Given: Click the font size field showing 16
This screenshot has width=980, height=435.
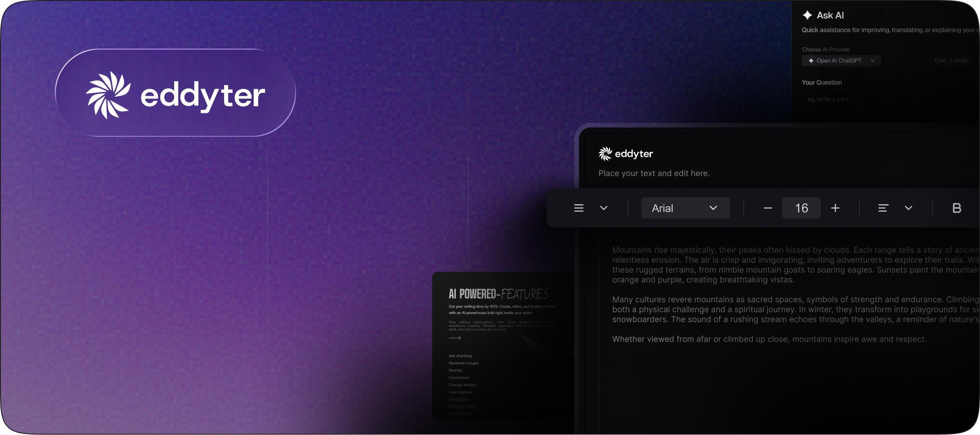Looking at the screenshot, I should pyautogui.click(x=801, y=208).
